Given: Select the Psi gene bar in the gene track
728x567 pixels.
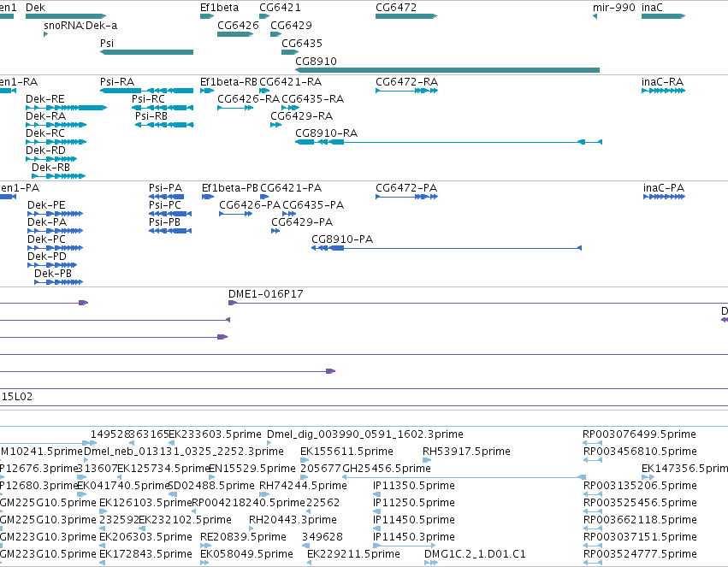Looking at the screenshot, I should 146,52.
